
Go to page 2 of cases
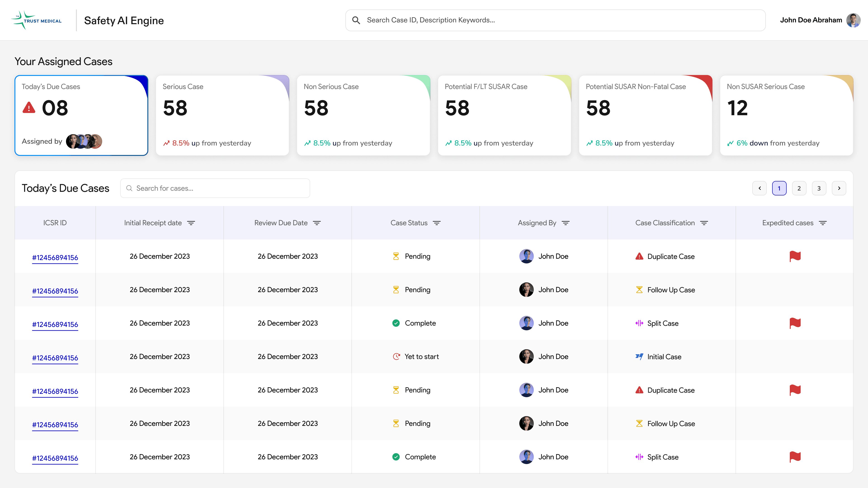click(799, 188)
